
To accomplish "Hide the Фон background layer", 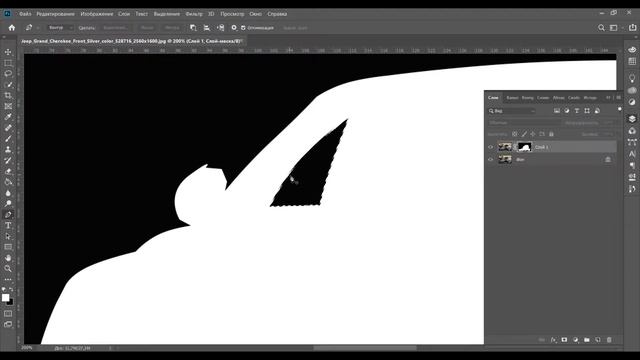I will tap(491, 160).
